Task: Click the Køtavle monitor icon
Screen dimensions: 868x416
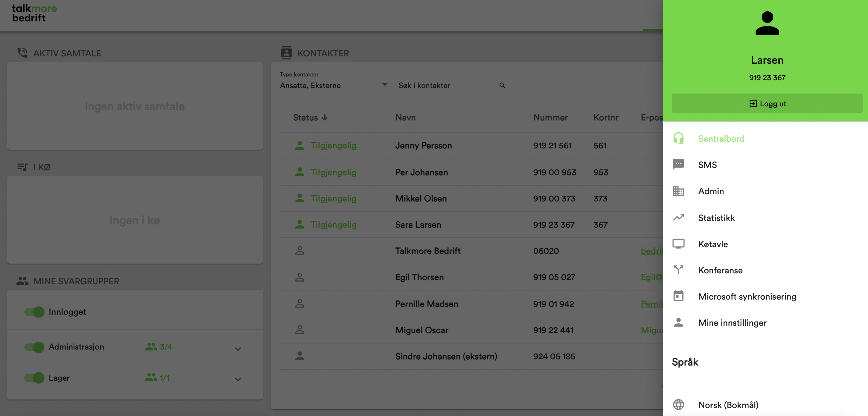Action: (678, 244)
